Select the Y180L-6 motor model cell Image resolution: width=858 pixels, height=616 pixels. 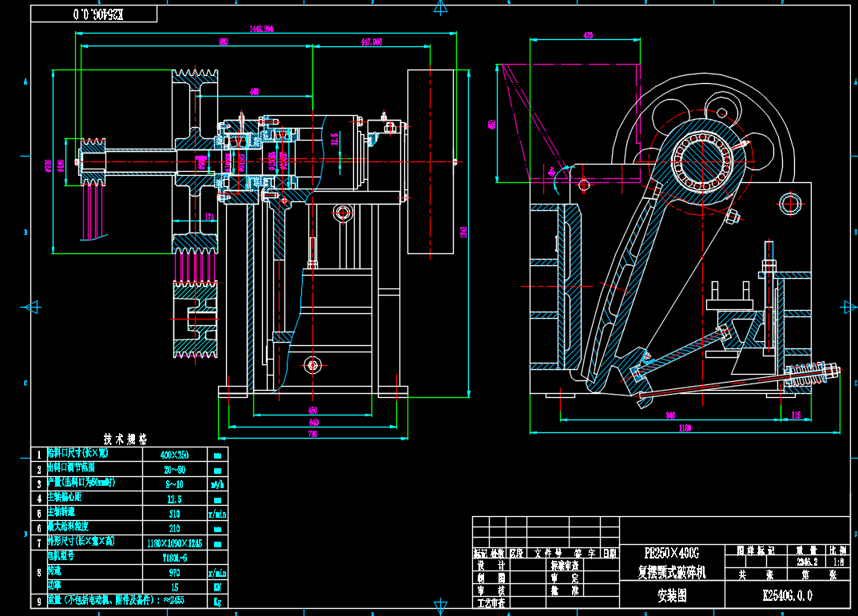coord(173,557)
